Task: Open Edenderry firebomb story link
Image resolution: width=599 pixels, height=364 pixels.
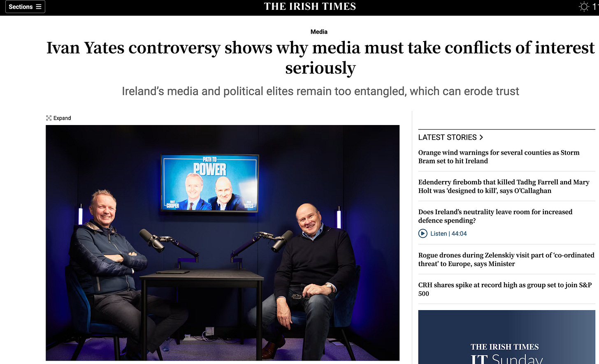Action: point(504,186)
